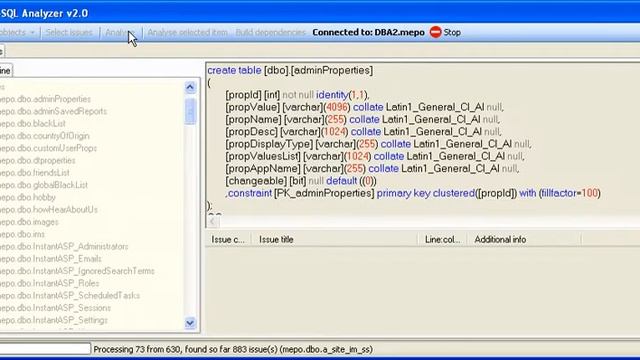Click the Analyse toolbar button

pos(119,32)
